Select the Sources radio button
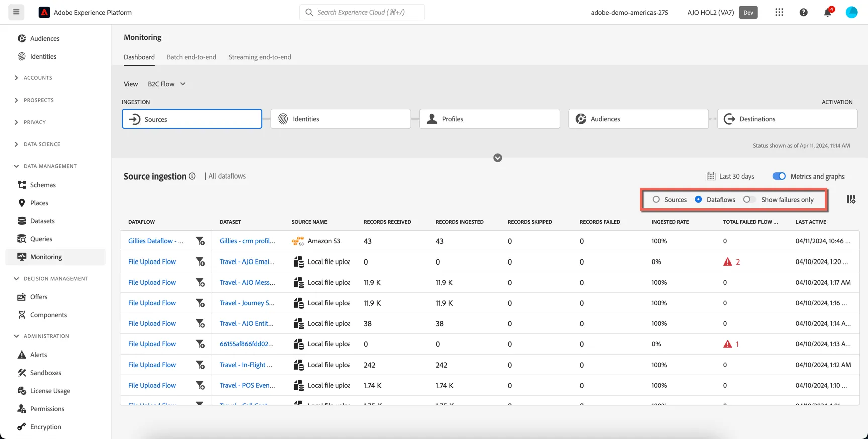Screen dimensions: 868x439 point(656,200)
